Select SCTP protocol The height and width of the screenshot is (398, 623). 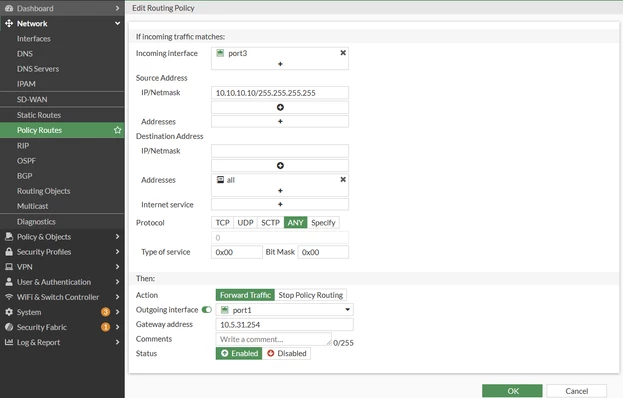point(271,223)
